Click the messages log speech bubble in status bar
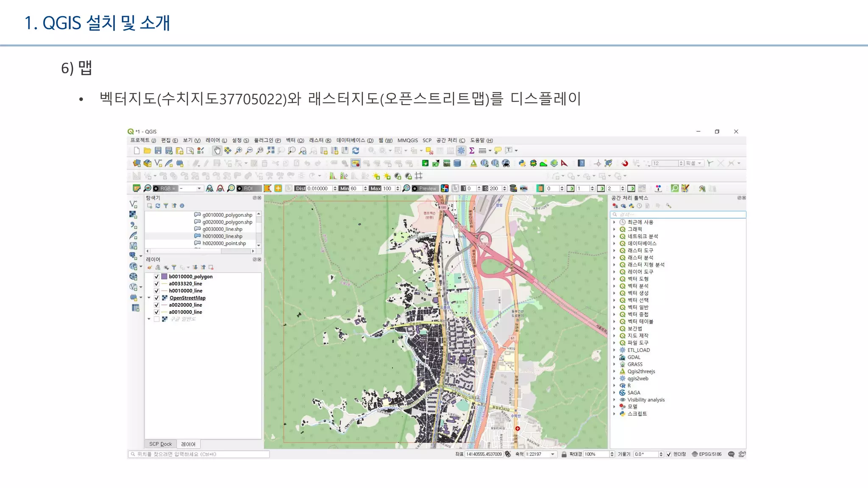Screen dimensions: 868x488 click(731, 454)
